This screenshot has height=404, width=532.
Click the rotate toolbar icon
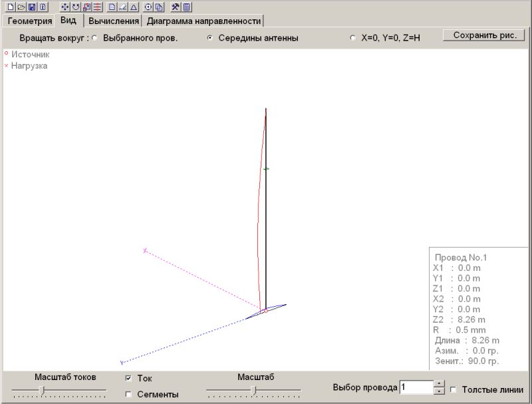(76, 7)
